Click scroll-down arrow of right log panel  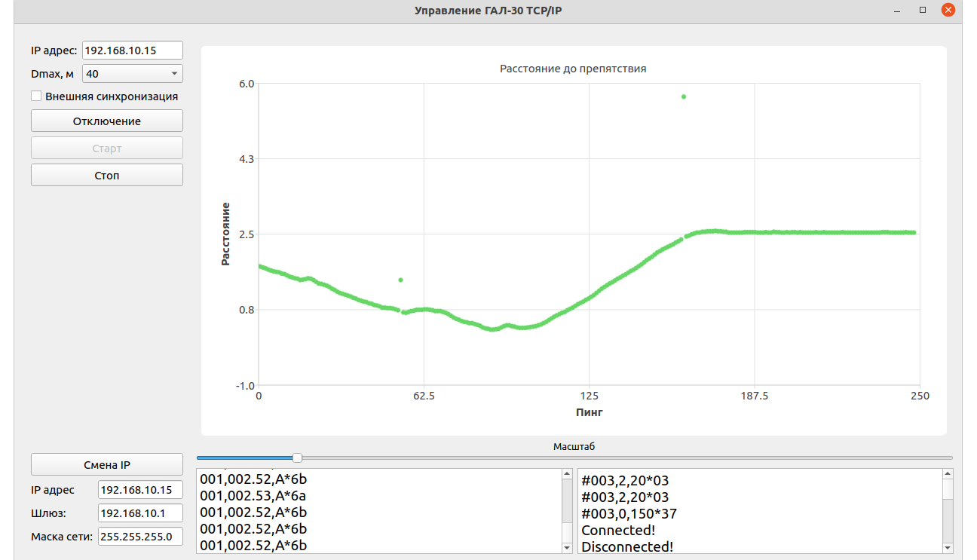948,548
